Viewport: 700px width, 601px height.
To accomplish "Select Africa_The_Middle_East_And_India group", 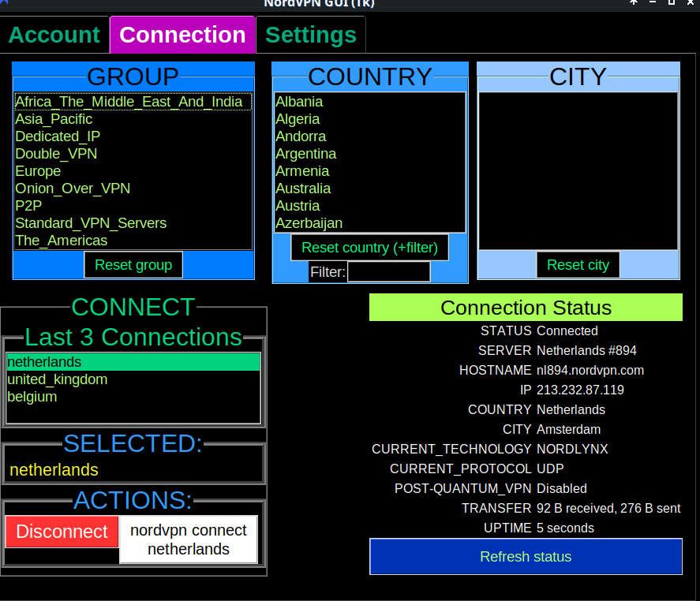I will (x=133, y=102).
